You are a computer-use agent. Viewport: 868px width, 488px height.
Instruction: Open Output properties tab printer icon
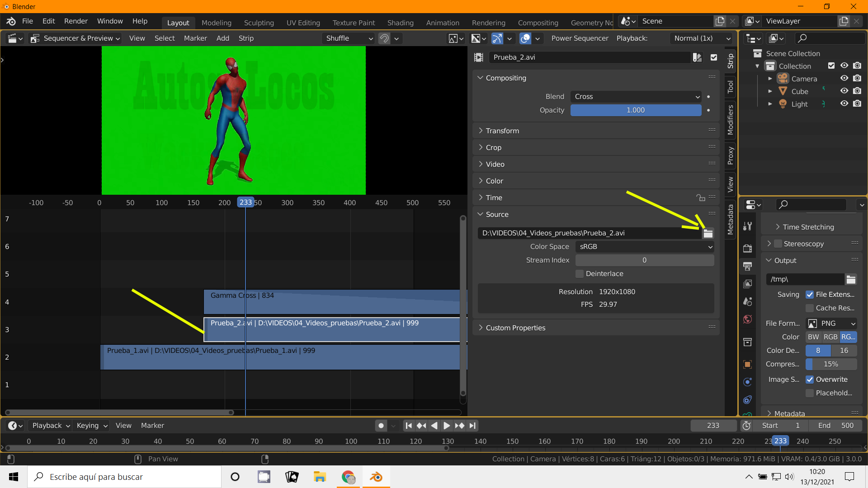748,266
